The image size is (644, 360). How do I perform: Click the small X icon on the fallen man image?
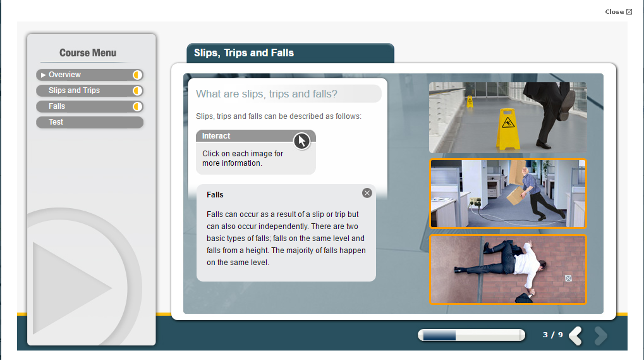pyautogui.click(x=568, y=278)
